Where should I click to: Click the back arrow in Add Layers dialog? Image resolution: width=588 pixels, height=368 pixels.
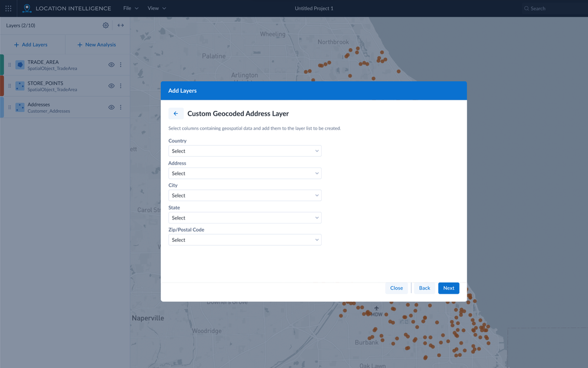(x=175, y=113)
